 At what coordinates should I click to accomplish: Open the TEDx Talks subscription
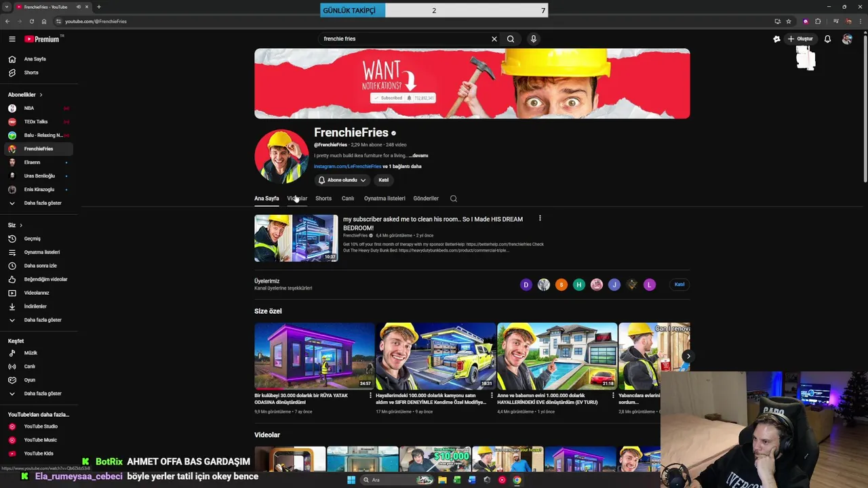pyautogui.click(x=37, y=121)
